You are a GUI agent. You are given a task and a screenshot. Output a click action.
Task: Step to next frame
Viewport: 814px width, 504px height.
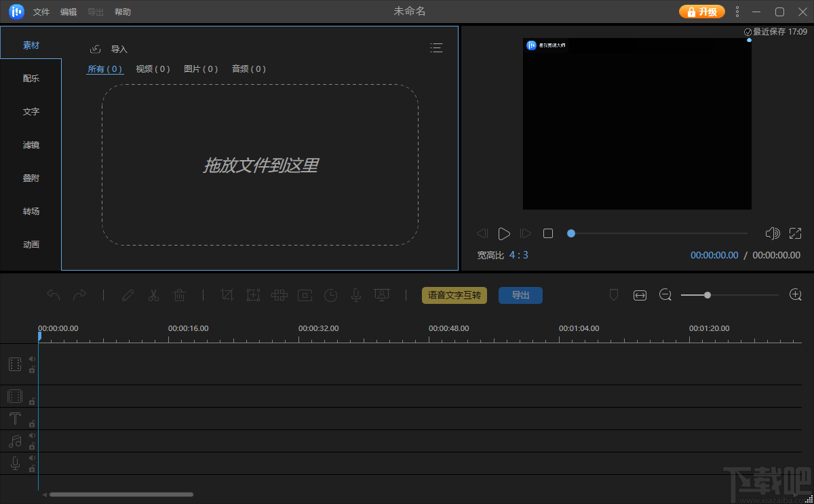click(x=526, y=233)
